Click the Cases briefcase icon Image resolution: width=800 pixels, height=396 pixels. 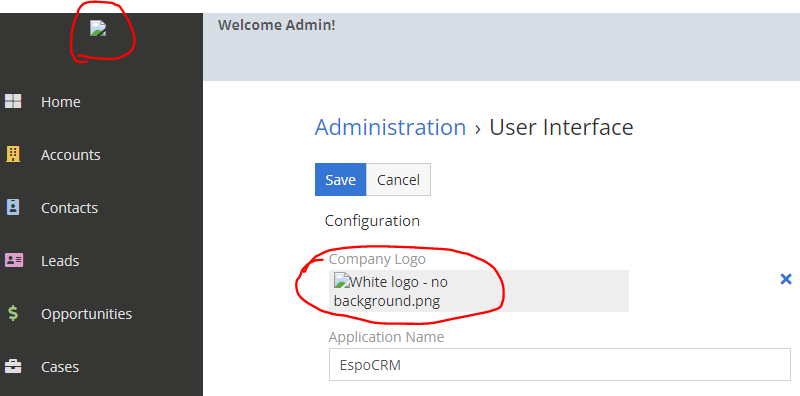[13, 366]
